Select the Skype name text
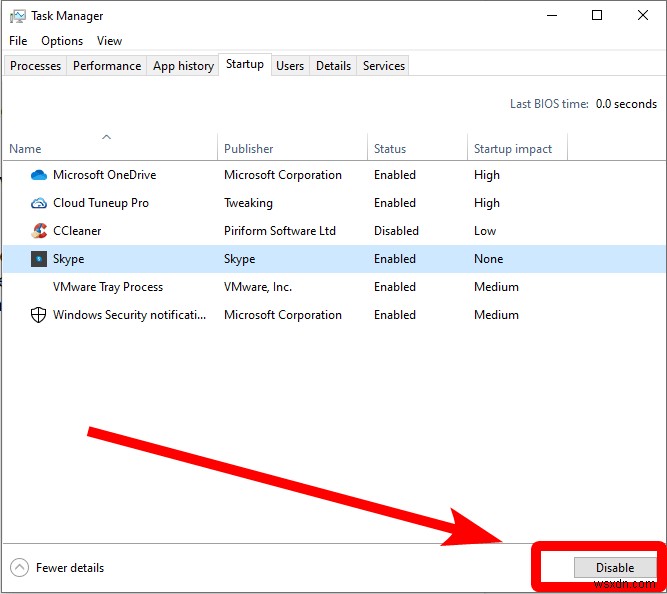This screenshot has width=667, height=594. [x=68, y=259]
